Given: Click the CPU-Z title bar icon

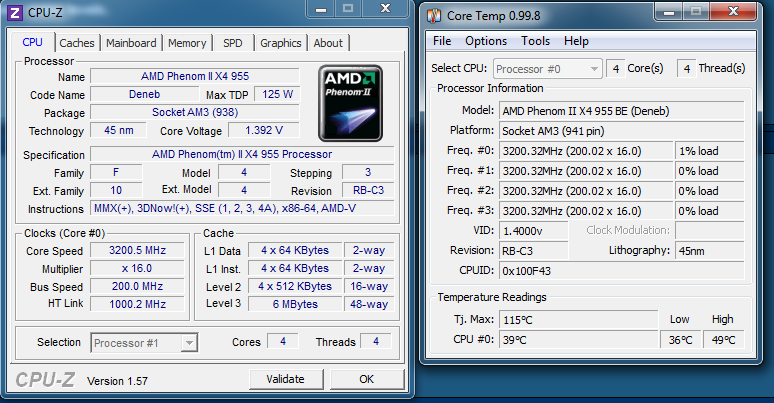Looking at the screenshot, I should tap(15, 13).
